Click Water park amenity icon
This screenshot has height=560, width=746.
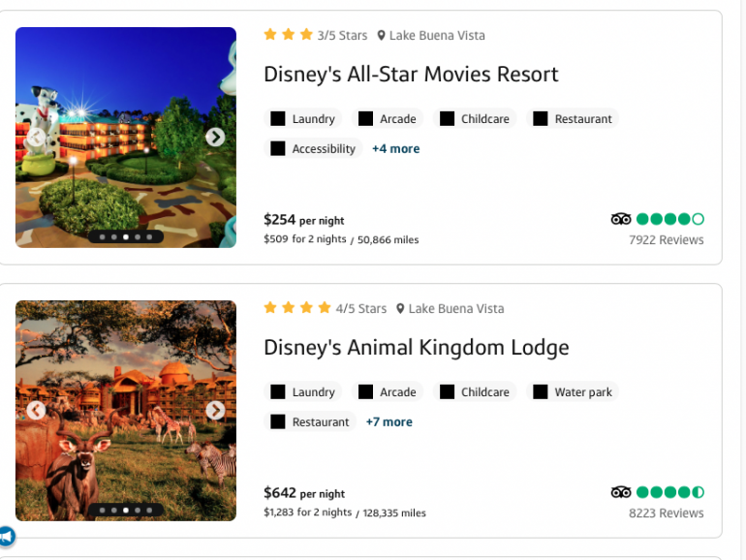click(x=541, y=392)
